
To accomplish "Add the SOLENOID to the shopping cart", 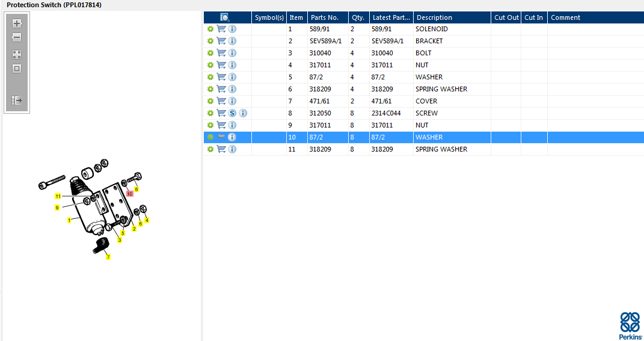I will [221, 29].
